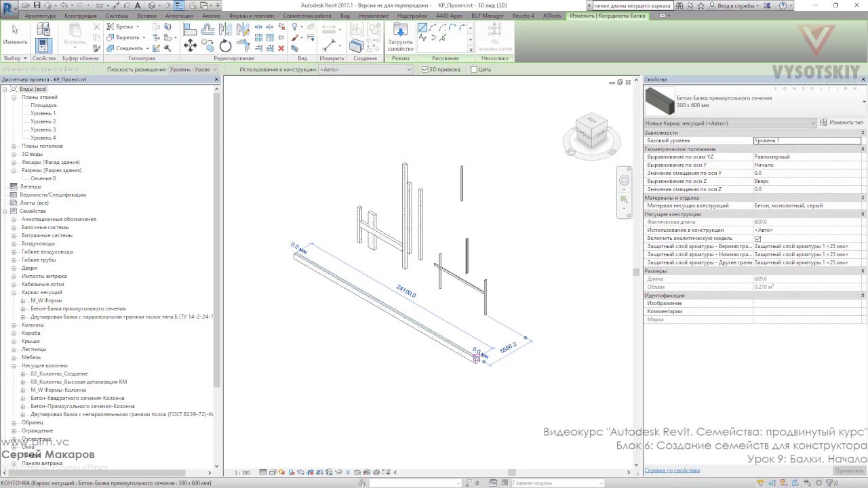Click the Главная модель design options dropdown
Screen dimensions: 868x488
pyautogui.click(x=557, y=483)
